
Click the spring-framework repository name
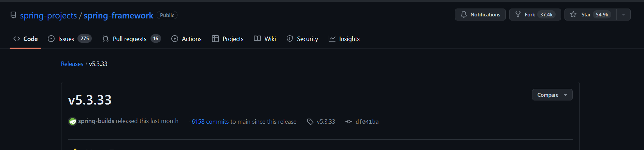(118, 15)
